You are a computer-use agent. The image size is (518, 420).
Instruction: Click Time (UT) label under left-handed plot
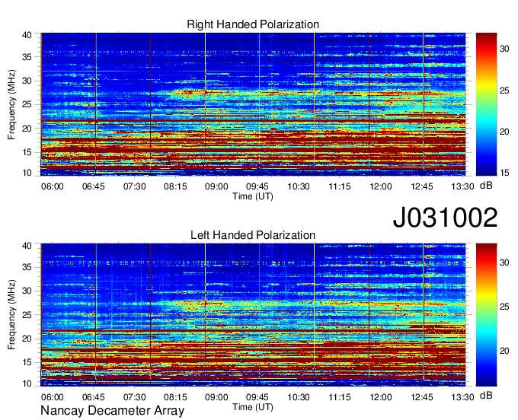tap(253, 407)
